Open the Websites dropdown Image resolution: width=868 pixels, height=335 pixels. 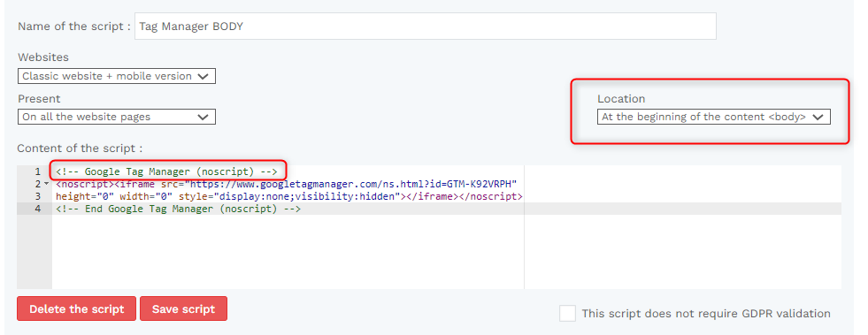pyautogui.click(x=116, y=76)
